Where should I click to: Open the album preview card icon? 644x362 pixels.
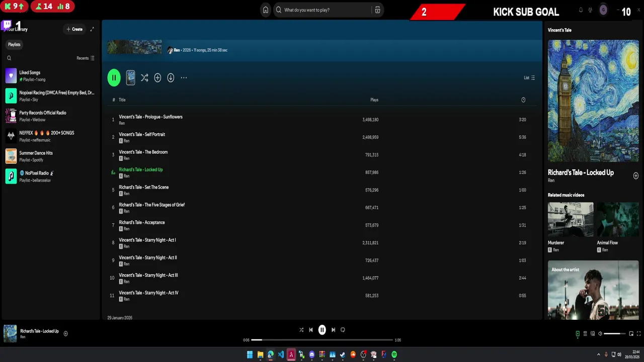point(130,77)
